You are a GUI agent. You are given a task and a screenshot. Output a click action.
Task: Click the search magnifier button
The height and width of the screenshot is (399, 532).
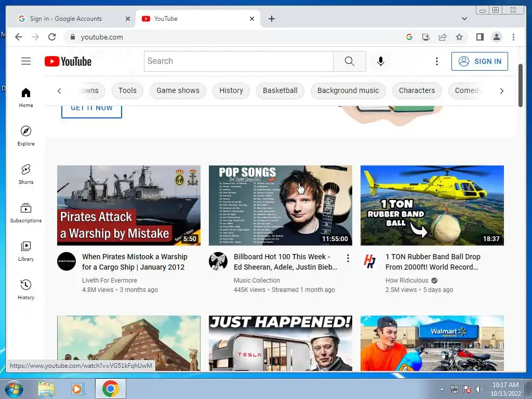(x=350, y=61)
